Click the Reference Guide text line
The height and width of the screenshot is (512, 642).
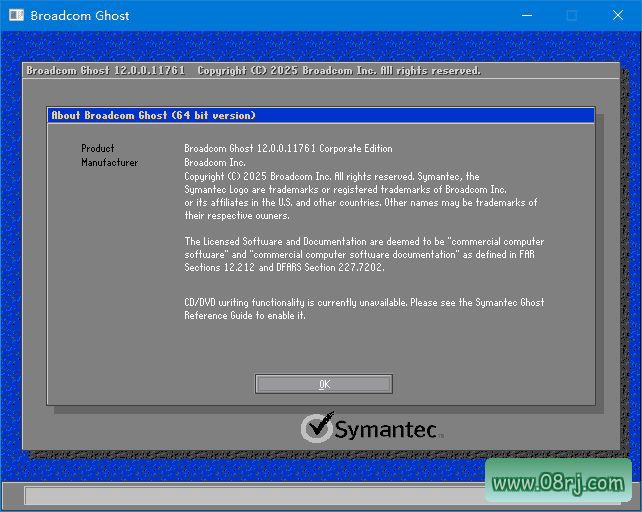(245, 316)
